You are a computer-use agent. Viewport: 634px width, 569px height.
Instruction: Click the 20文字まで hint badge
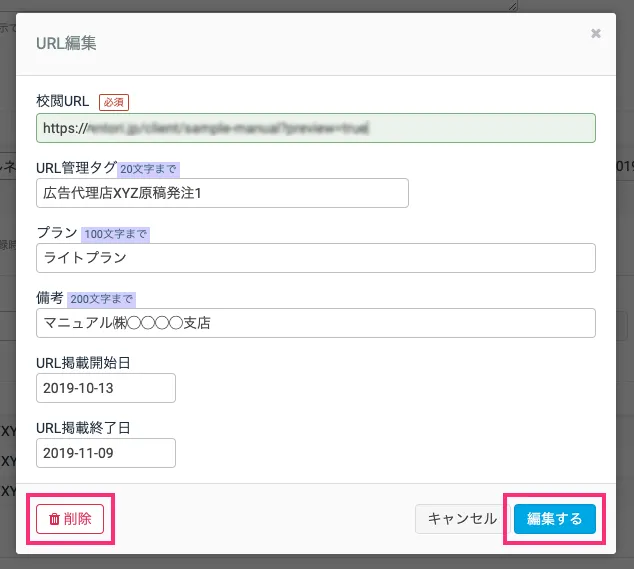coord(149,169)
